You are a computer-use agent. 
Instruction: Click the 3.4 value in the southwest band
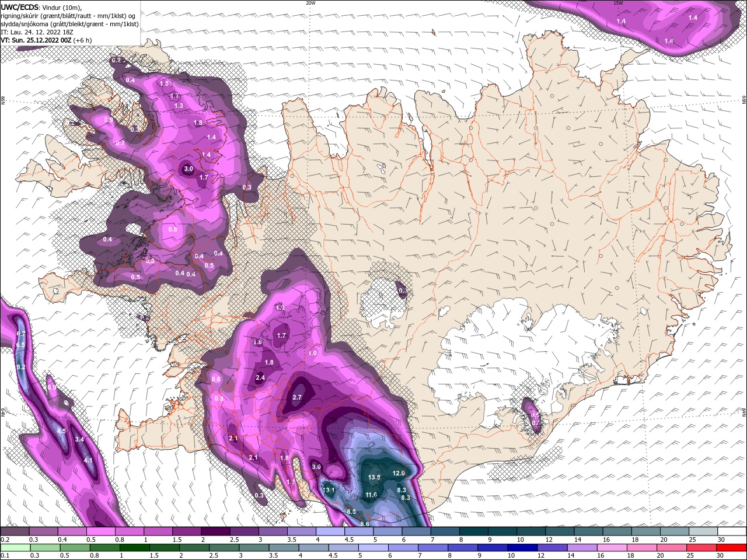80,439
